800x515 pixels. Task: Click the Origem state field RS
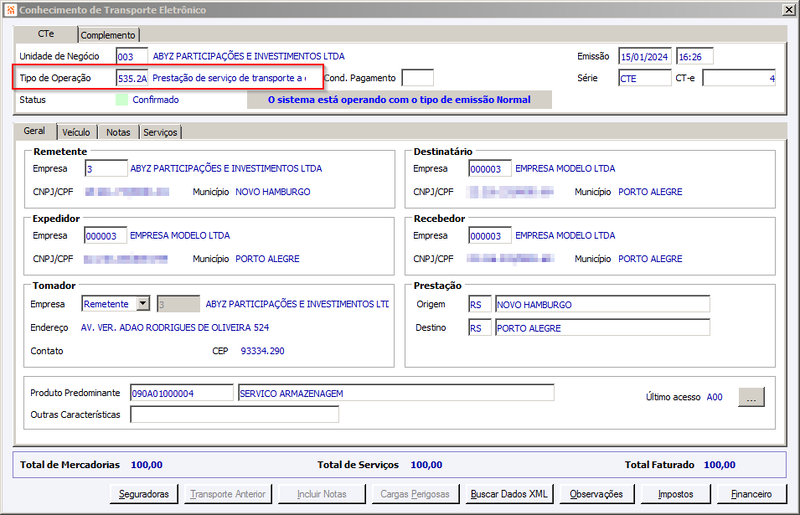point(480,304)
